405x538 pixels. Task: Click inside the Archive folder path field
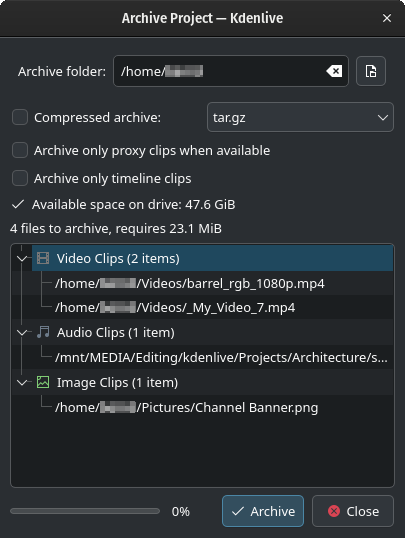coord(220,71)
